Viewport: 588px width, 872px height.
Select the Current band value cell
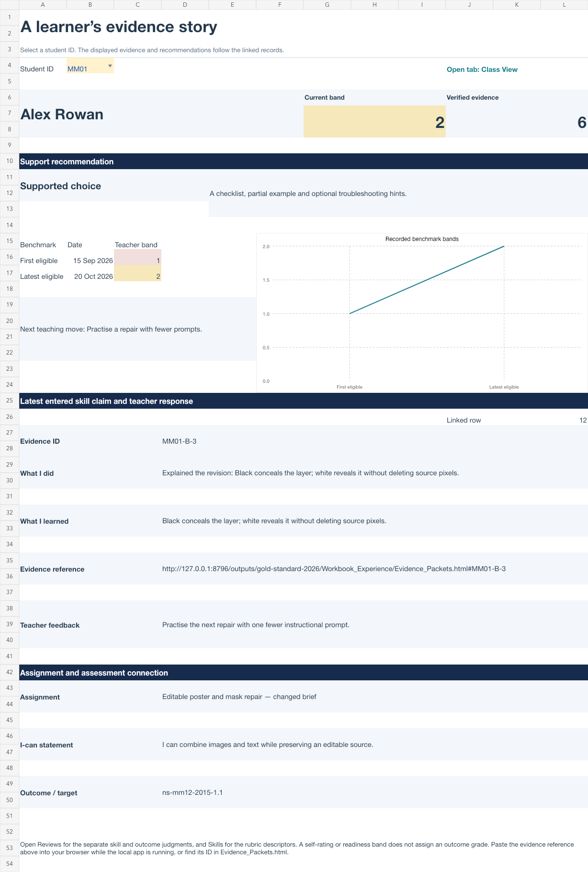[x=374, y=122]
